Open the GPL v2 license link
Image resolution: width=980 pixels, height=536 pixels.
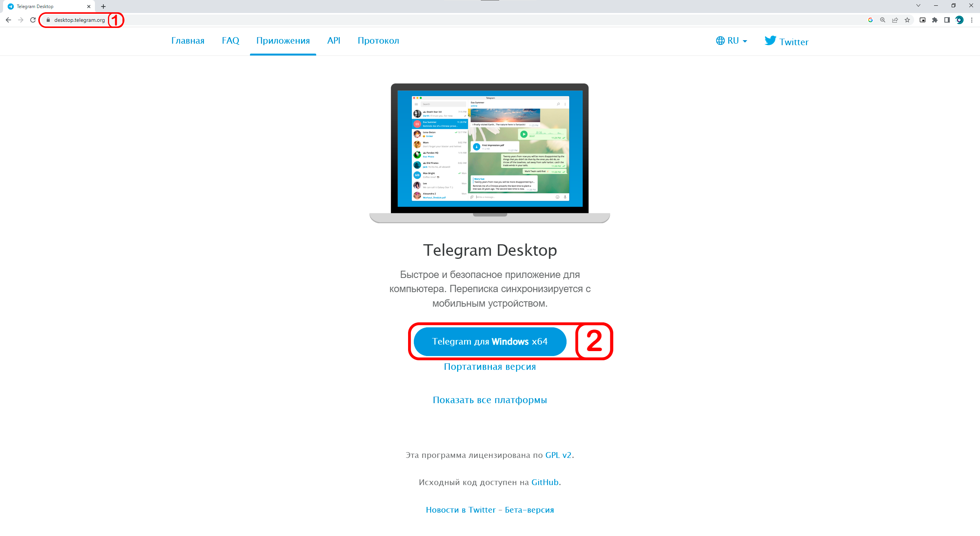click(x=558, y=455)
